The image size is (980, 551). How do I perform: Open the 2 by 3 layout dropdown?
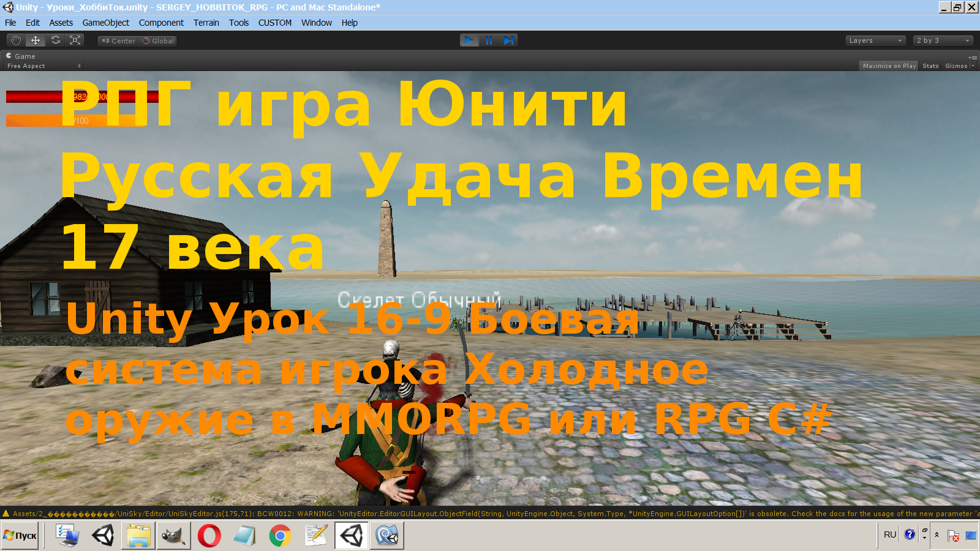(x=943, y=40)
